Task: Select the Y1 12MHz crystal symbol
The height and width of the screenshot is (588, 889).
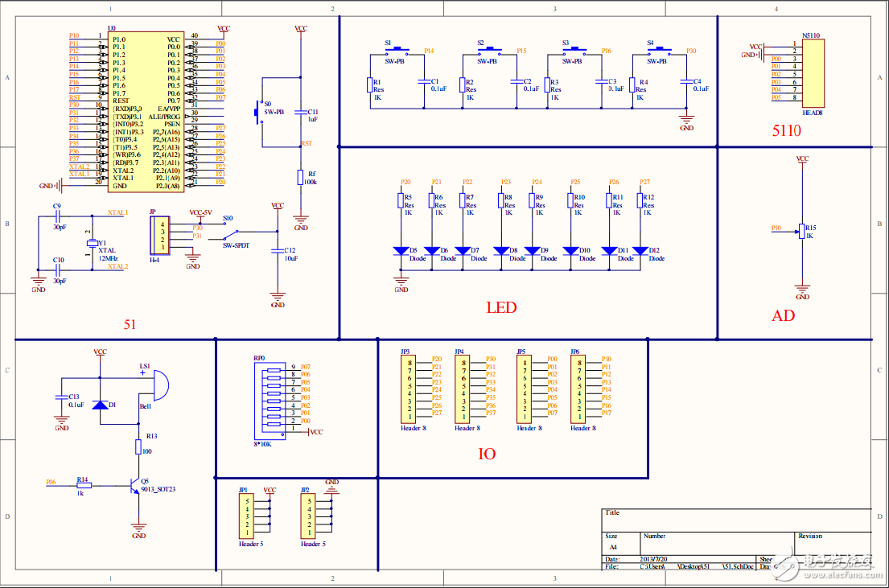Action: (92, 244)
